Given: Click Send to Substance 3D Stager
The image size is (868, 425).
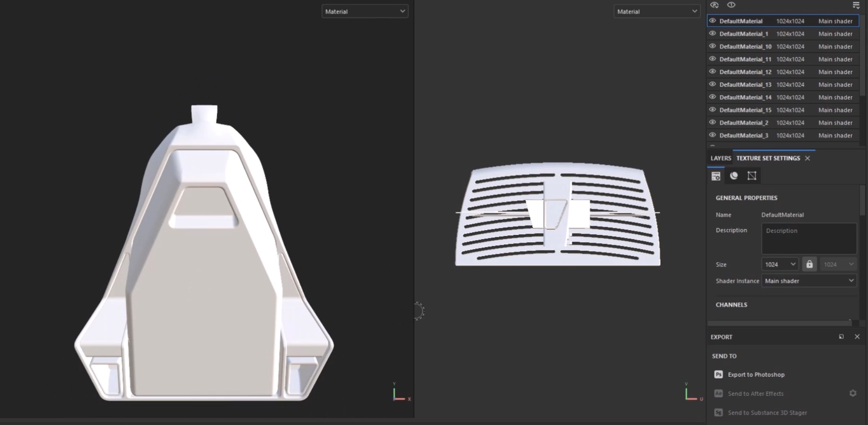Looking at the screenshot, I should pos(767,413).
